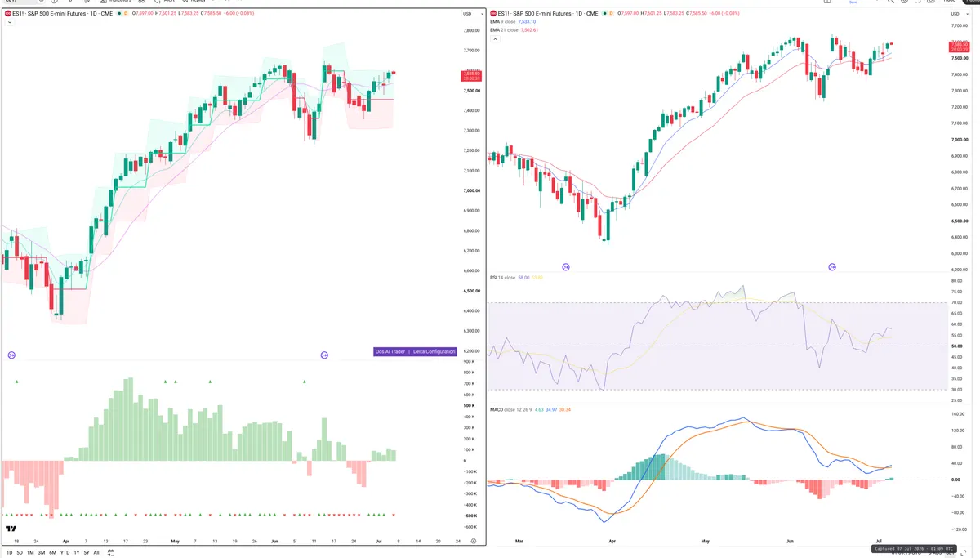Click the 500 K label on delta scale
This screenshot has height=558, width=980.
tap(470, 405)
